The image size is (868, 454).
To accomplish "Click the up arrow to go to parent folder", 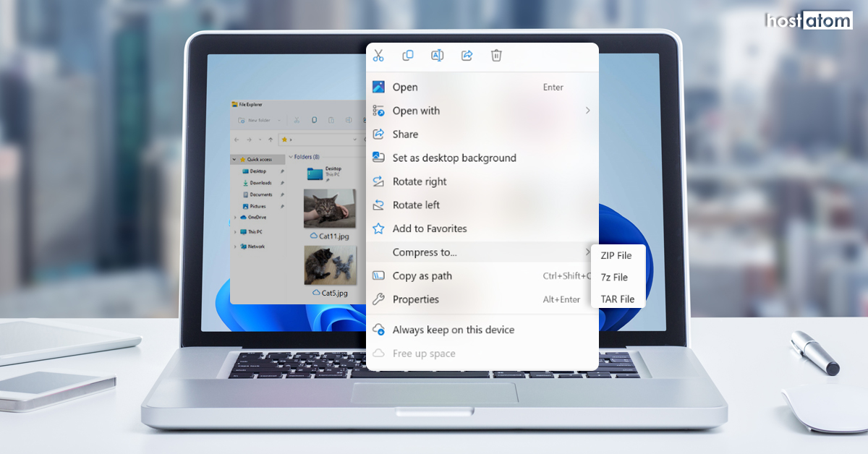I will click(271, 140).
